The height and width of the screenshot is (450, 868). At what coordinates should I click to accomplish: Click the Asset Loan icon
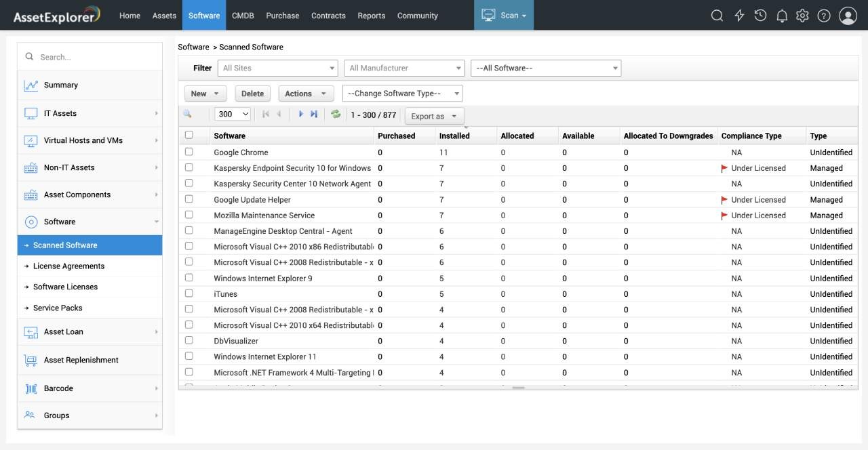click(31, 332)
